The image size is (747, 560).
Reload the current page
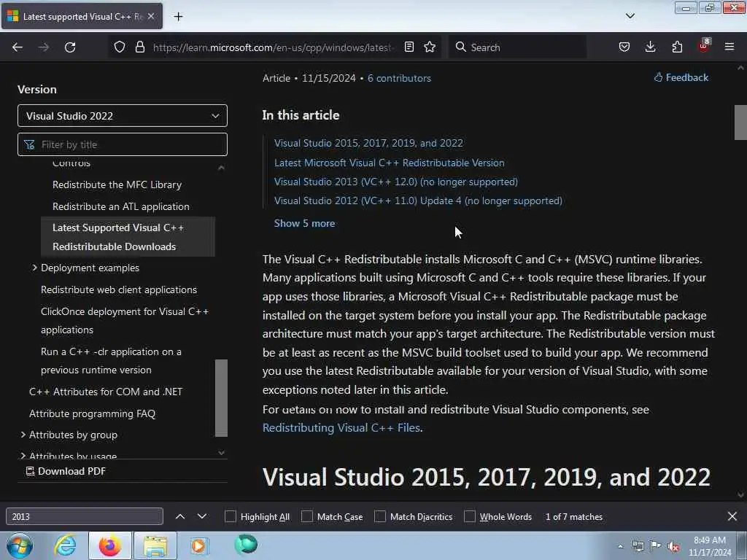point(70,47)
